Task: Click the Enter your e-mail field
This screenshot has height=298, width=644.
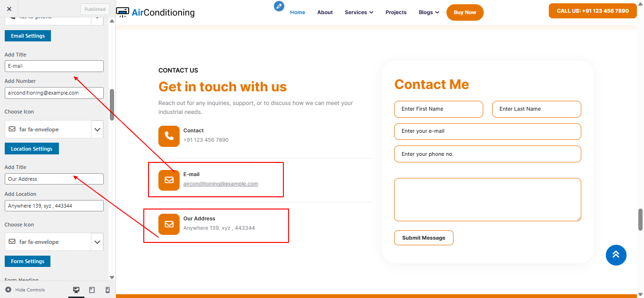Action: [487, 131]
